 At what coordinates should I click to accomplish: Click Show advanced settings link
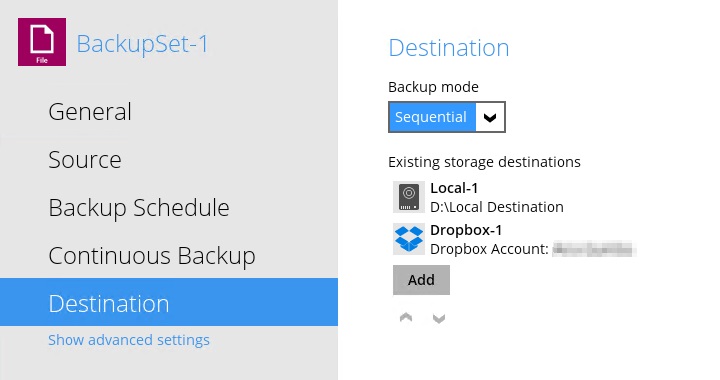click(129, 340)
